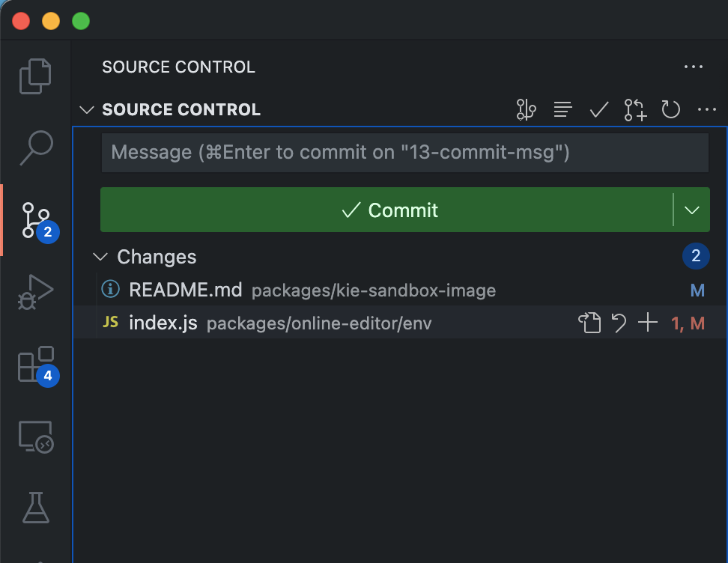Discard changes on index.js
The image size is (728, 563).
coord(619,322)
